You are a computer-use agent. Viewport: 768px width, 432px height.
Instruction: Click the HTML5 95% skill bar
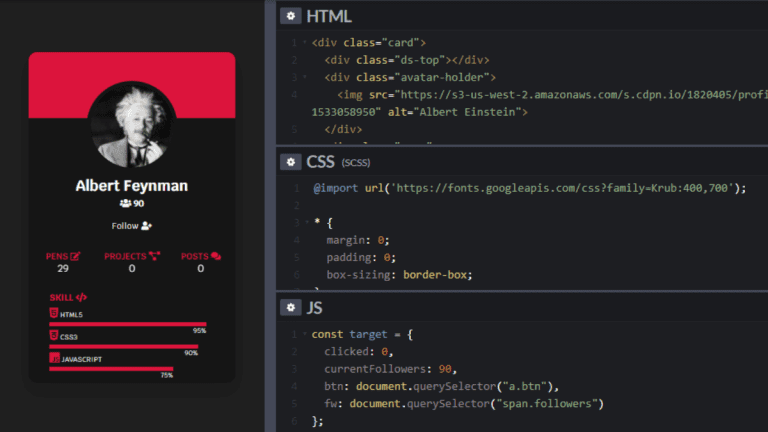pos(128,324)
